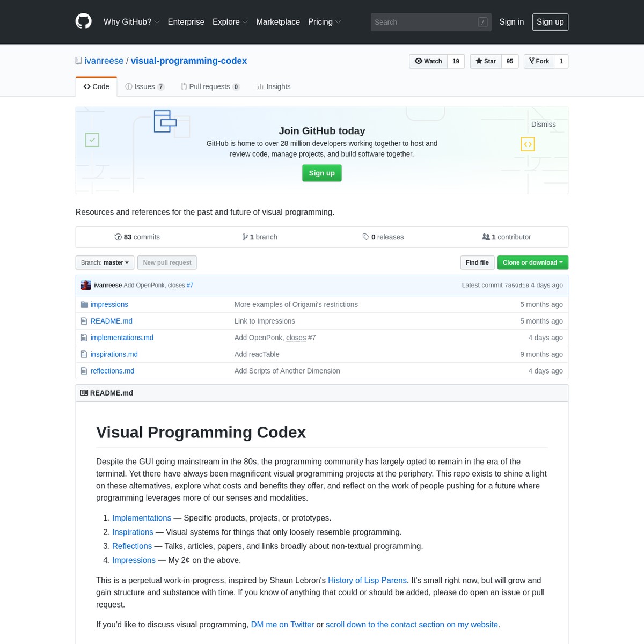Click the code brackets icon in banner
This screenshot has width=644, height=644.
point(528,144)
